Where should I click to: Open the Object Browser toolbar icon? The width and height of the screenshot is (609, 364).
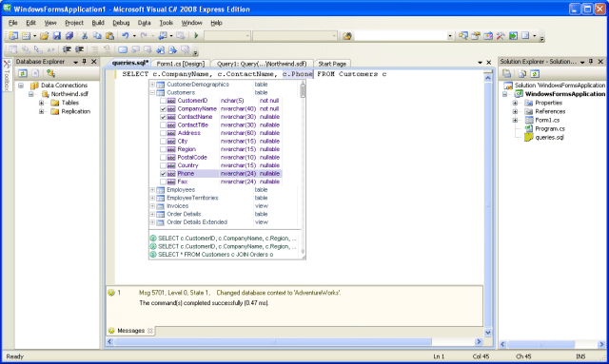tap(488, 36)
